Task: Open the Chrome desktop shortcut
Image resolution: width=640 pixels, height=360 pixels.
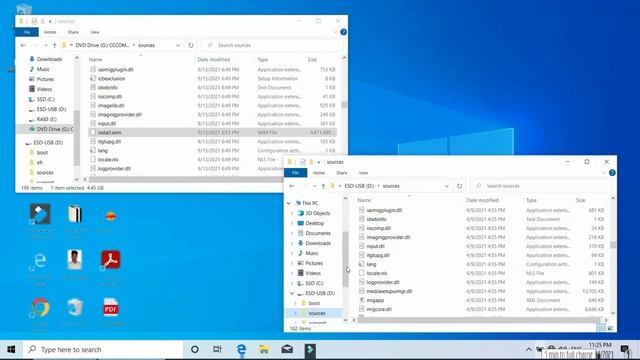Action: (40, 308)
